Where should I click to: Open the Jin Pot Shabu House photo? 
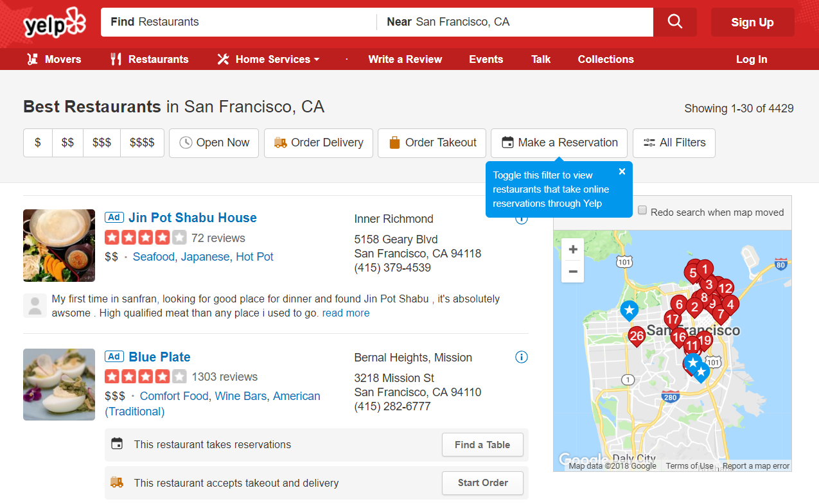(x=59, y=245)
